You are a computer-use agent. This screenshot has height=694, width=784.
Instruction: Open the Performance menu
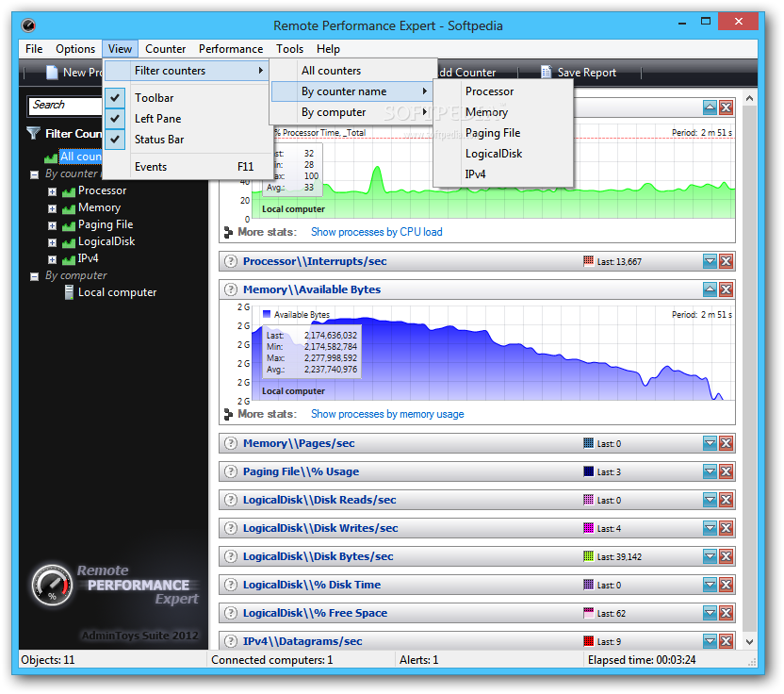point(231,49)
